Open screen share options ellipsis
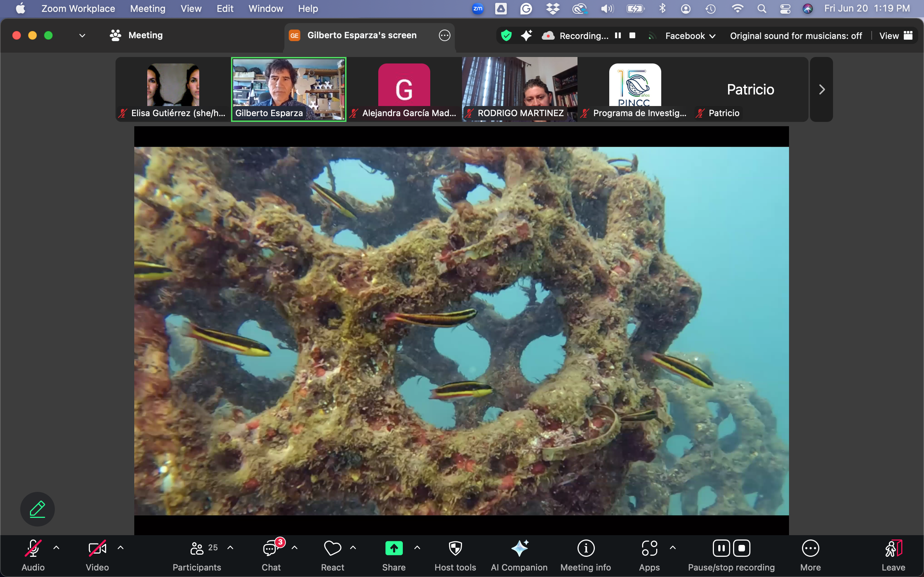 [x=444, y=35]
